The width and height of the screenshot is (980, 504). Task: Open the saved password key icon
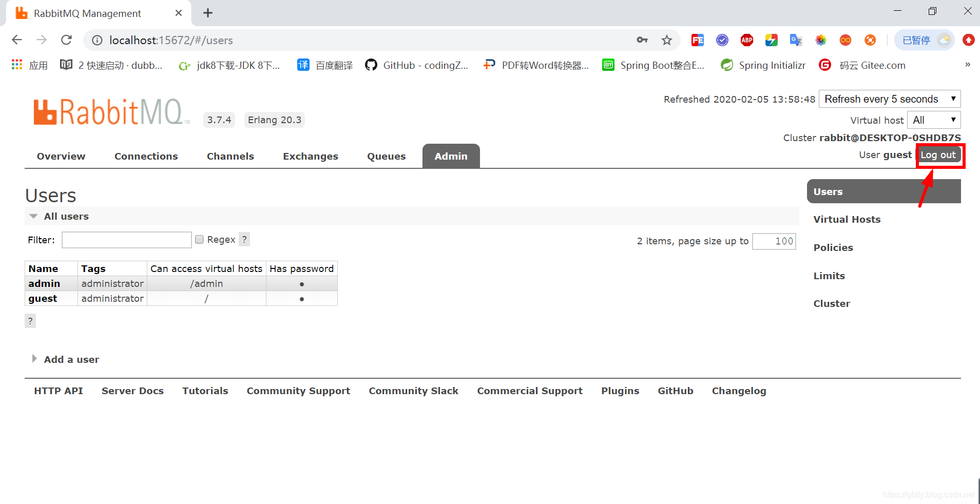coord(642,40)
